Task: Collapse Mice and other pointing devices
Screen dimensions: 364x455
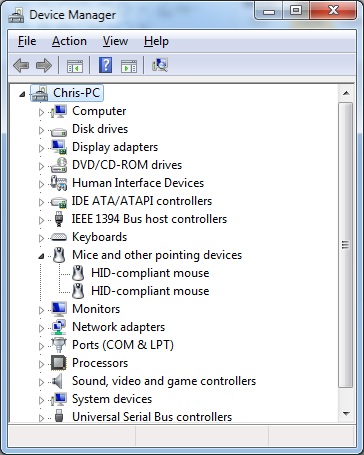Action: [41, 256]
